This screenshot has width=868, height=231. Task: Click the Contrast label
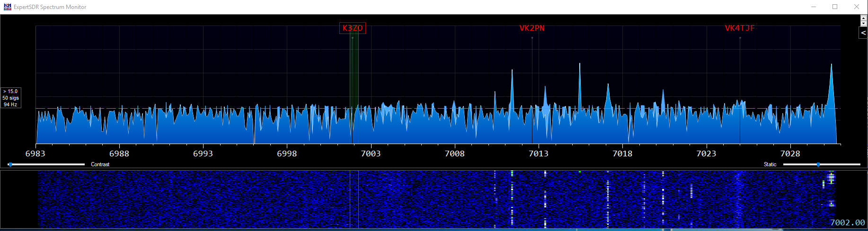point(100,164)
